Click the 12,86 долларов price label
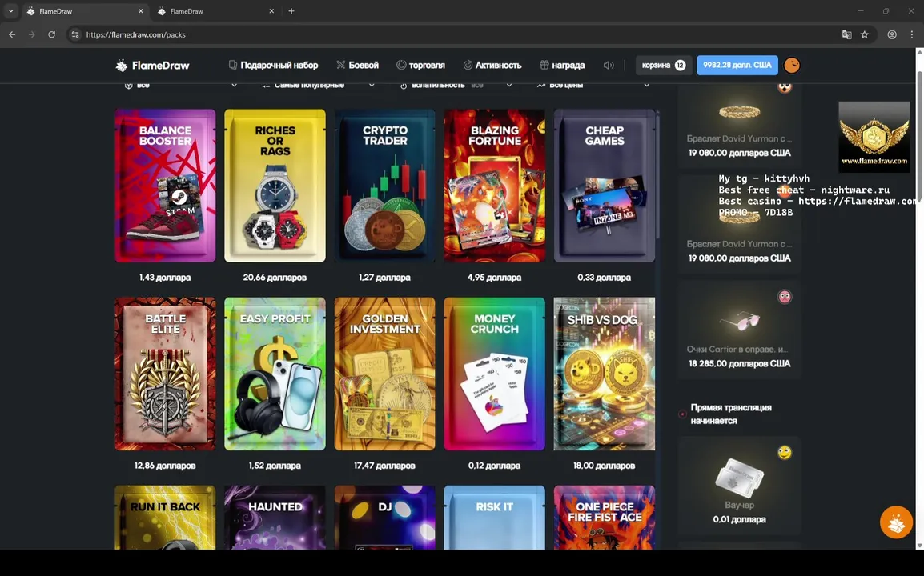Screen dimensions: 924x576 coord(165,466)
